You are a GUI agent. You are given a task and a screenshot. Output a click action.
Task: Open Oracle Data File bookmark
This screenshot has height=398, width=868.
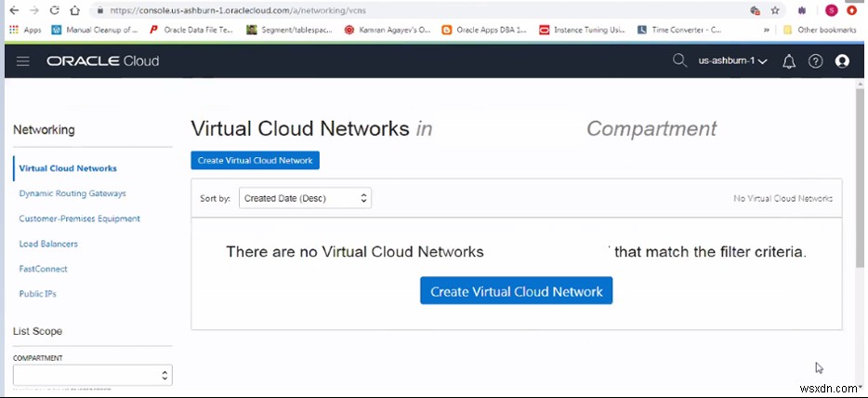point(192,30)
